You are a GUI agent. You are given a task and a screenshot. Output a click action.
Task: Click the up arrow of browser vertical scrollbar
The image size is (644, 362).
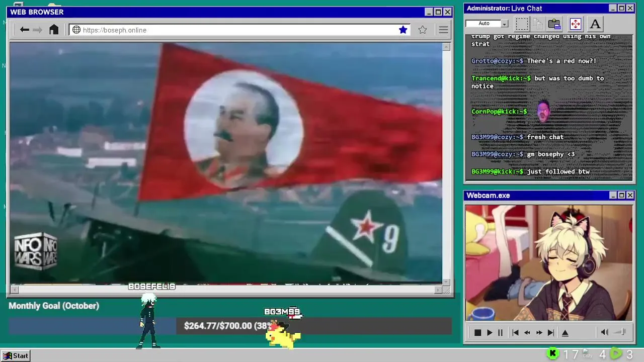pyautogui.click(x=446, y=47)
